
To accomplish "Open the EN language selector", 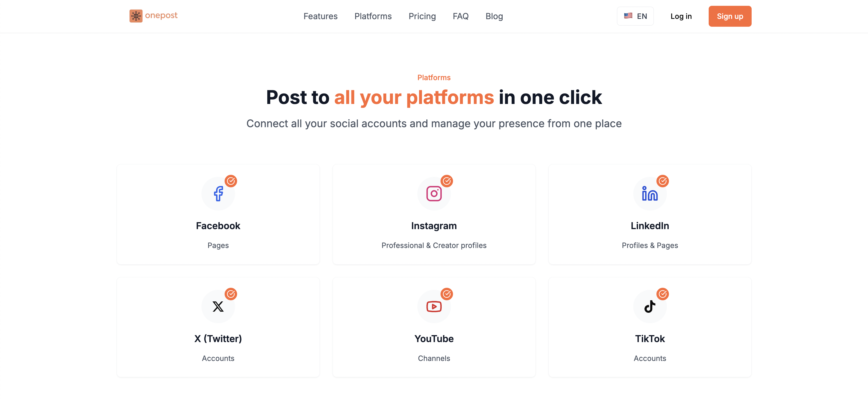I will (635, 15).
